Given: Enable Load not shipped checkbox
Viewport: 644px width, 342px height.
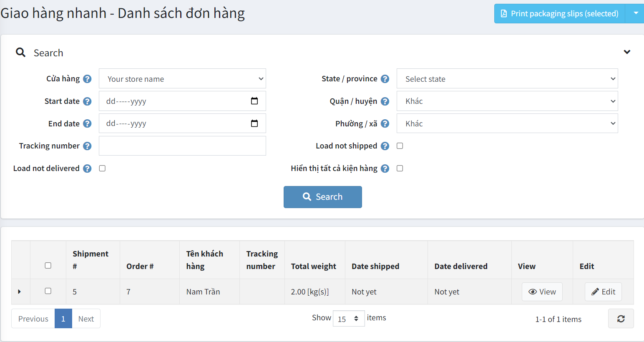Looking at the screenshot, I should (400, 146).
